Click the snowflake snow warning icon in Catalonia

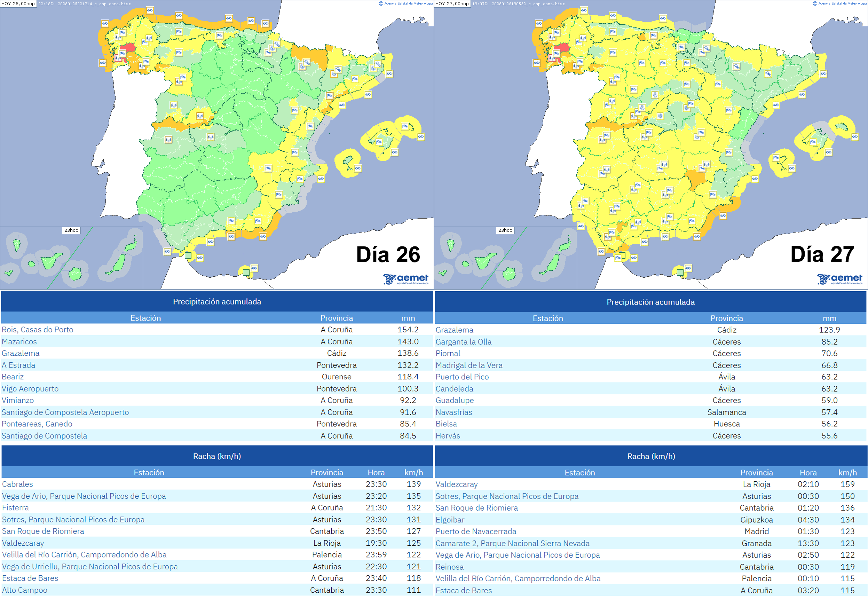[373, 69]
